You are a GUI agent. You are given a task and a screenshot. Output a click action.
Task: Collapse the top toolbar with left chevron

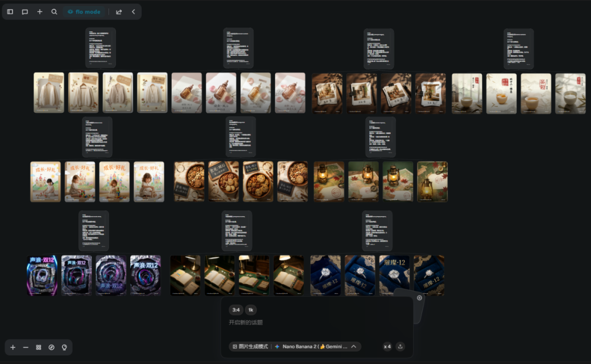coord(134,11)
